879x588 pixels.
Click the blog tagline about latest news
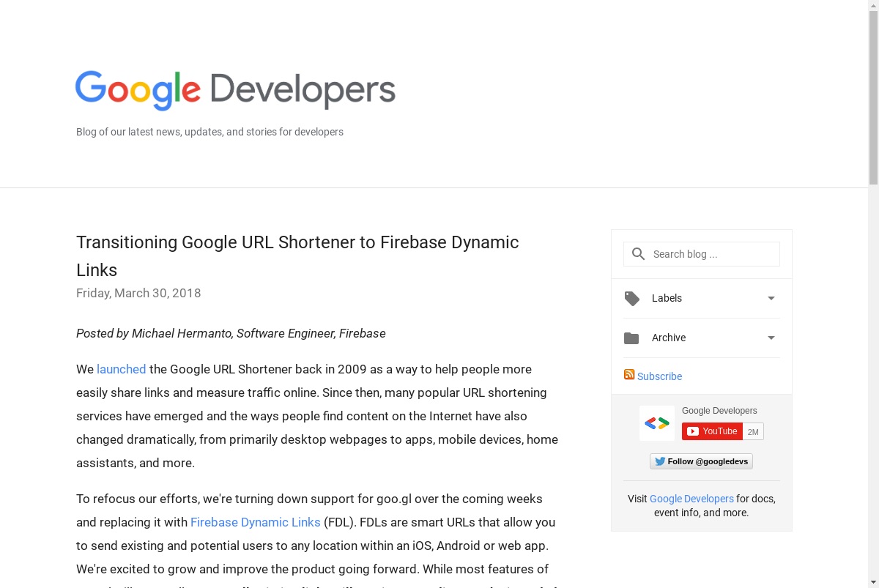209,132
